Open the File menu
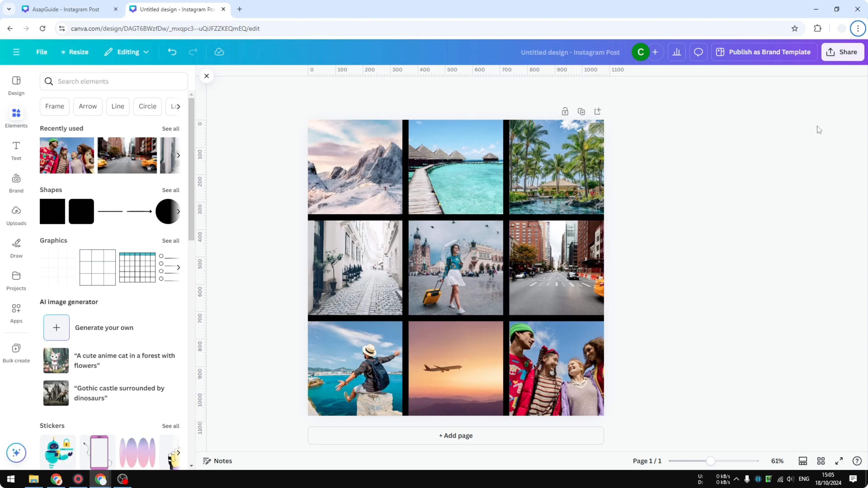The height and width of the screenshot is (488, 868). pyautogui.click(x=42, y=52)
